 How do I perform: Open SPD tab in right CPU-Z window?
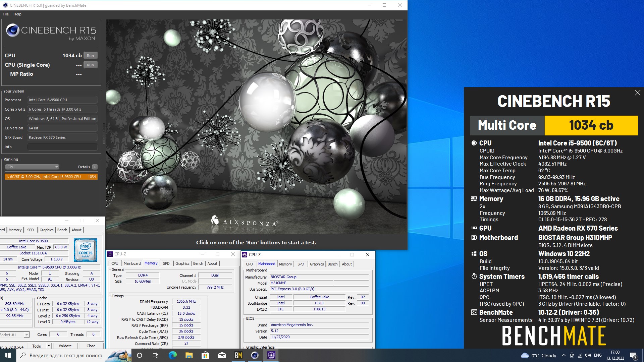coord(301,264)
